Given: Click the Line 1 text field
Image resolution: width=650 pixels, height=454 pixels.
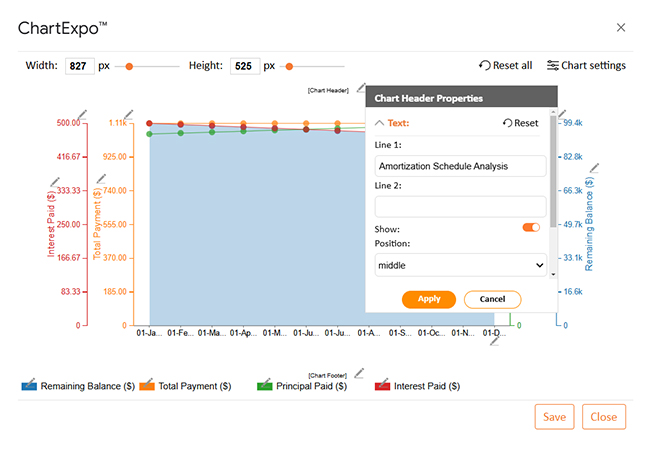Looking at the screenshot, I should click(x=460, y=166).
